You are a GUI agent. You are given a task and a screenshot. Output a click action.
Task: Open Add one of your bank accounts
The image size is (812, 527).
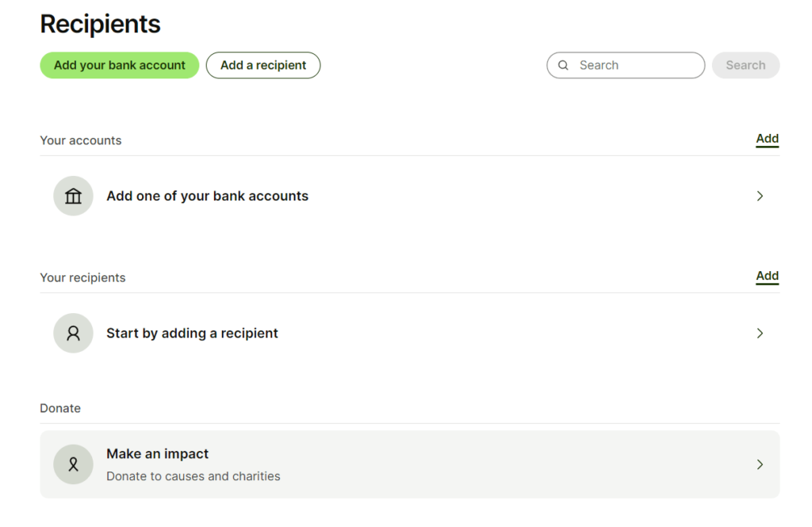(208, 196)
